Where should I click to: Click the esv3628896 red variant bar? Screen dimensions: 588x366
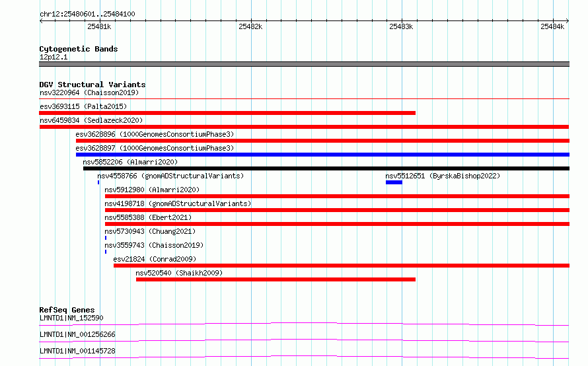coord(322,141)
